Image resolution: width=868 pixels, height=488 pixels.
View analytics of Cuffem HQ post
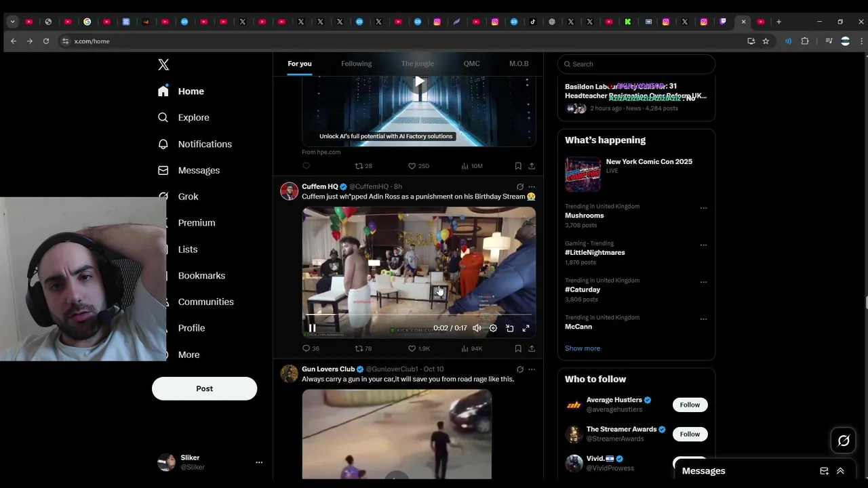pos(471,348)
